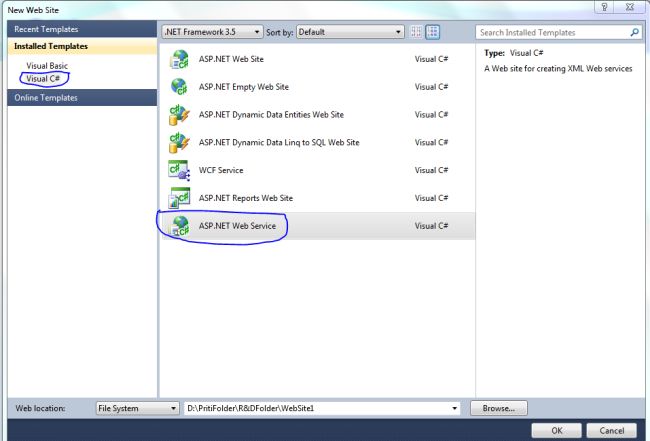650x441 pixels.
Task: Select ASP.NET Dynamic Data Linq to SQL text
Action: 279,143
